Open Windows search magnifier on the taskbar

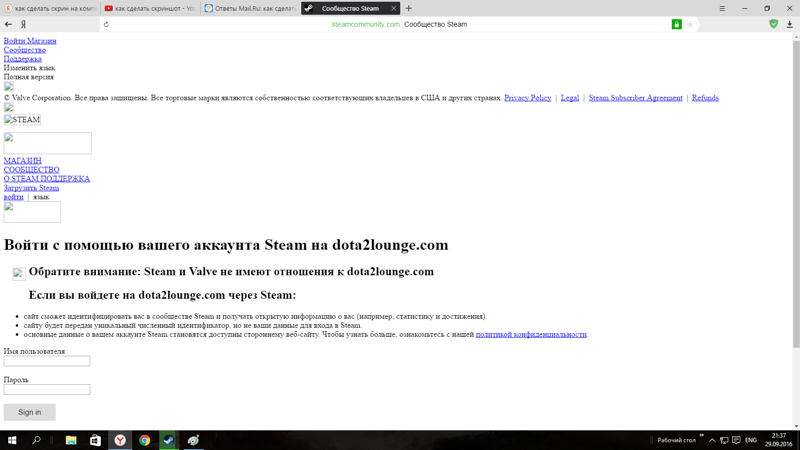pos(36,440)
